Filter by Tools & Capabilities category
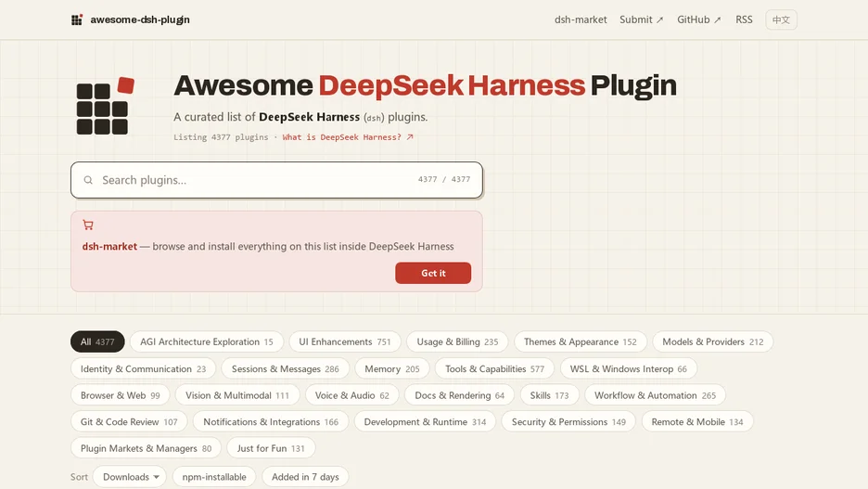Image resolution: width=868 pixels, height=489 pixels. pos(495,368)
